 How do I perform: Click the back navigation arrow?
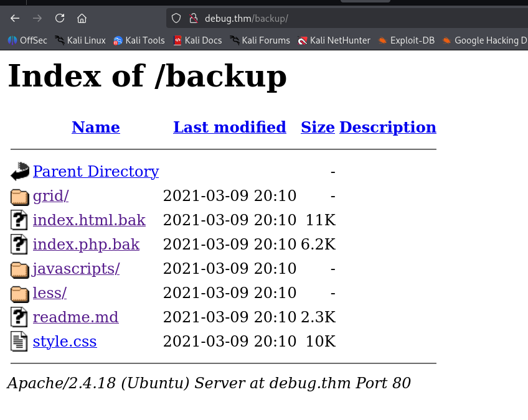coord(14,18)
